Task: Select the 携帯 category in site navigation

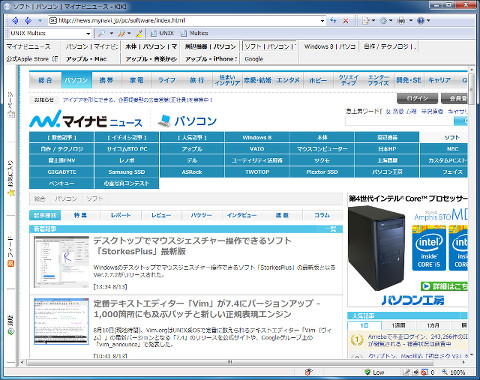Action: 106,80
